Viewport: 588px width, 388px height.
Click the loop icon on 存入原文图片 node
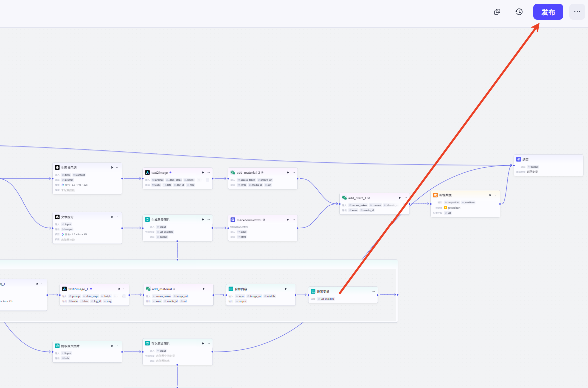click(148, 343)
